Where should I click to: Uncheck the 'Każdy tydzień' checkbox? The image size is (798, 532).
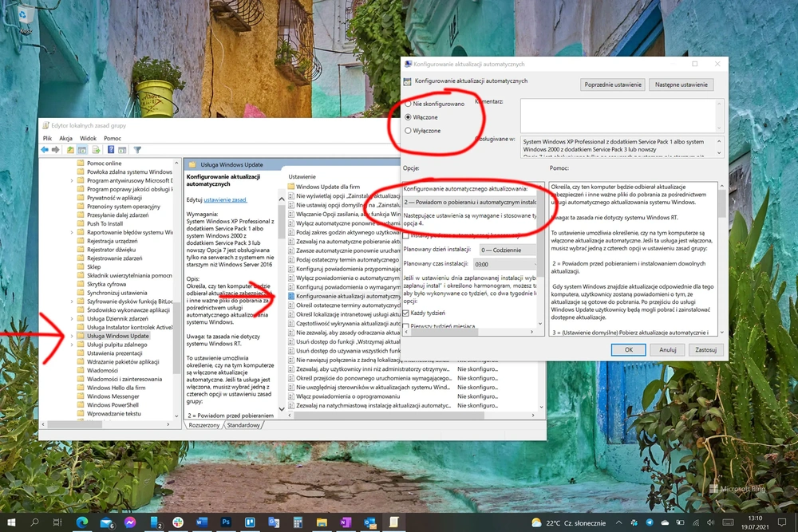(x=405, y=313)
